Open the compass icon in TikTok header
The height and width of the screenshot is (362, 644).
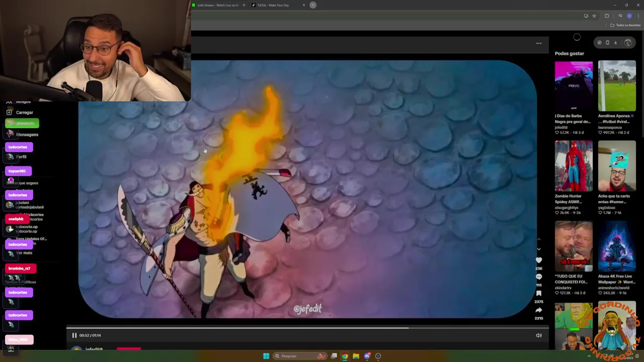(x=599, y=43)
